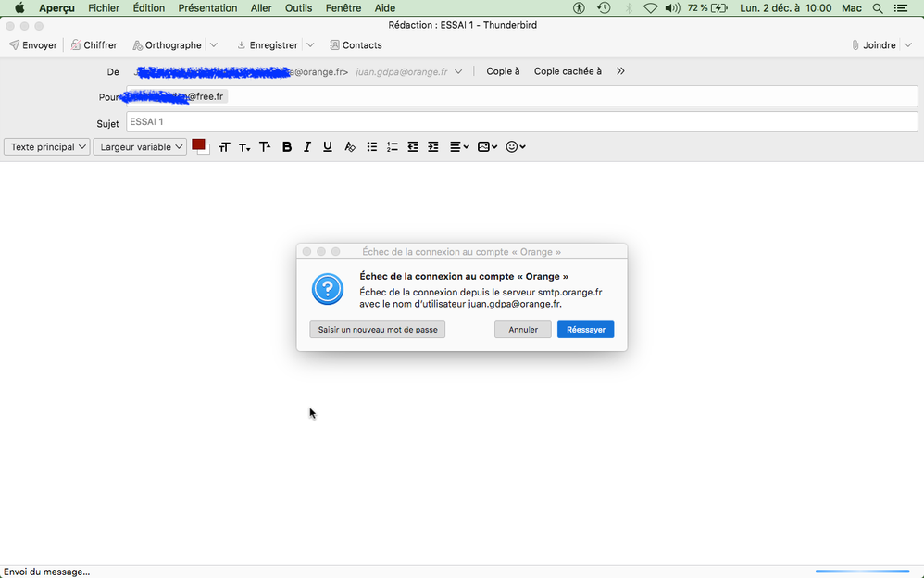Open the Aperçu menu

(x=56, y=8)
